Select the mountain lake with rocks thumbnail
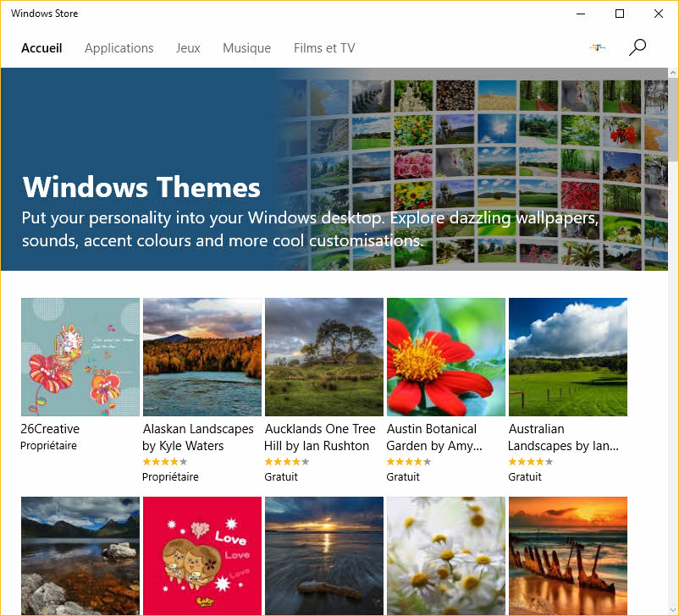The height and width of the screenshot is (616, 679). 80,556
